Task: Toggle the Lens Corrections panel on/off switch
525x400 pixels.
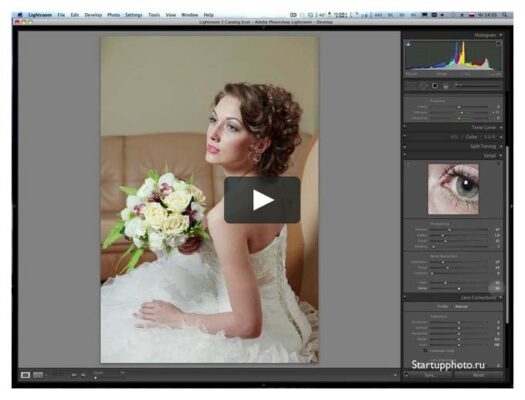Action: [x=405, y=297]
